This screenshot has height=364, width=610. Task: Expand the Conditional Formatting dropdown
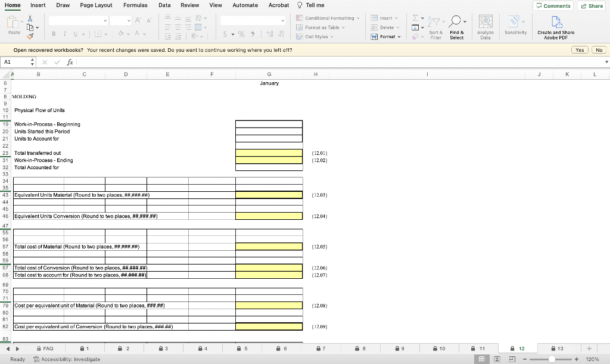click(x=328, y=18)
